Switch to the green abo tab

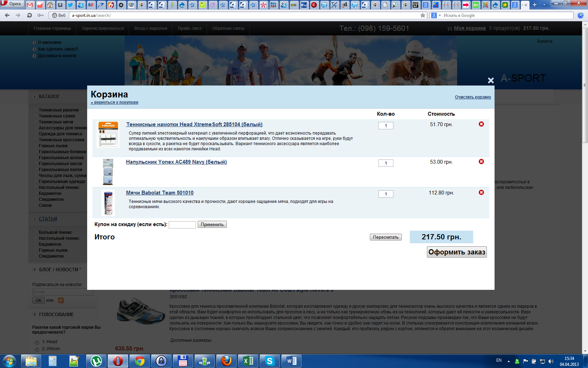pos(476,5)
